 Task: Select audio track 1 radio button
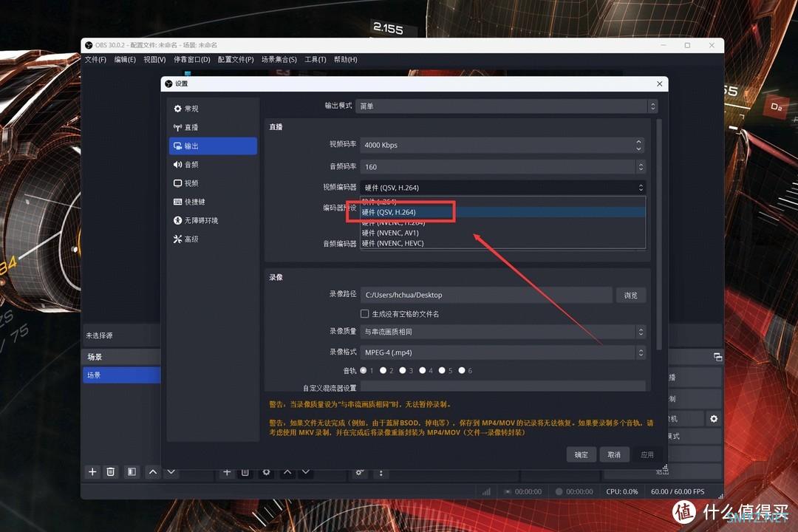click(364, 371)
